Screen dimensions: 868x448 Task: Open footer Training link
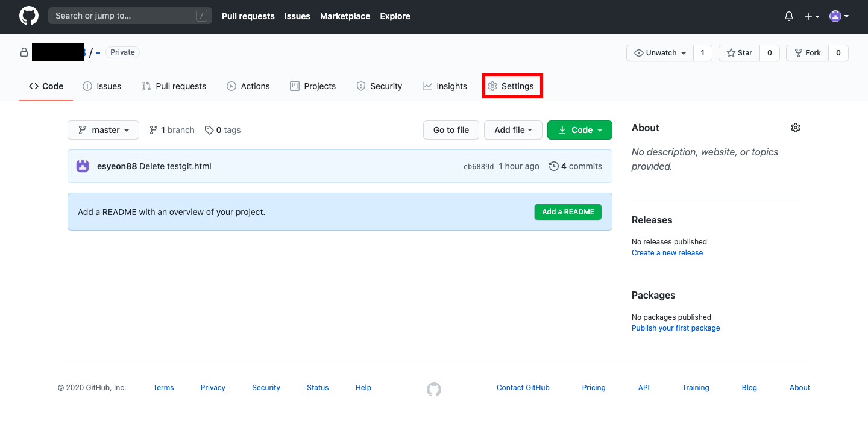tap(696, 388)
